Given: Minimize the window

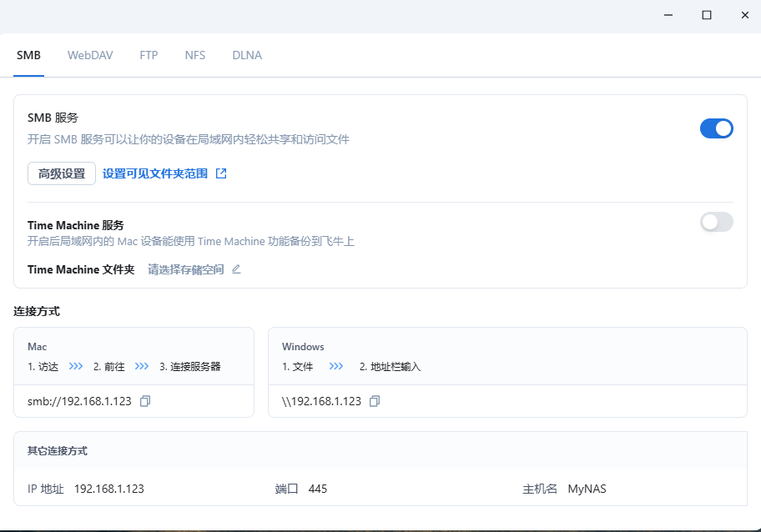Looking at the screenshot, I should click(668, 15).
